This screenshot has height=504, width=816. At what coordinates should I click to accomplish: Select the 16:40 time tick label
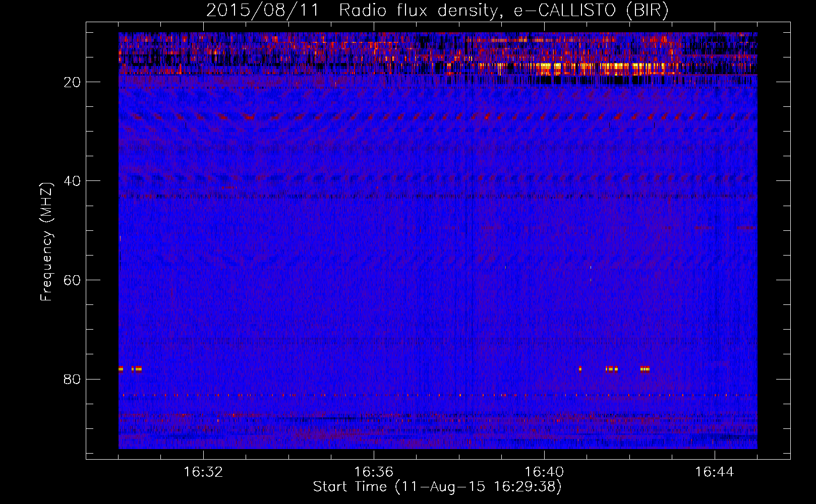(544, 472)
